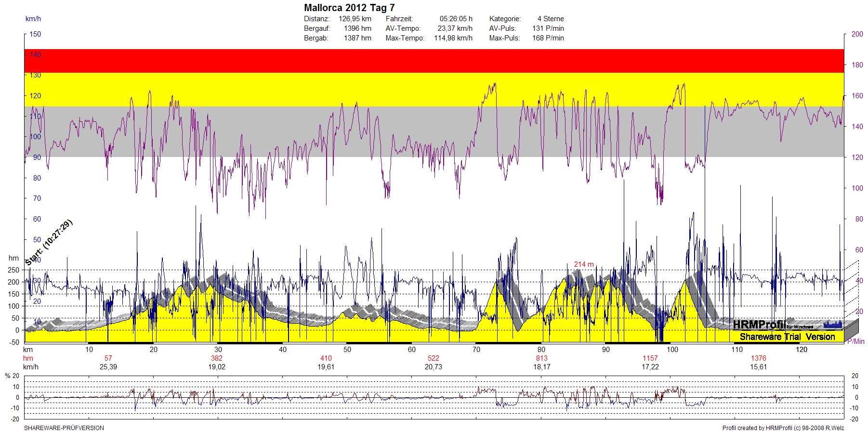Click the average speed value 25,39

108,367
